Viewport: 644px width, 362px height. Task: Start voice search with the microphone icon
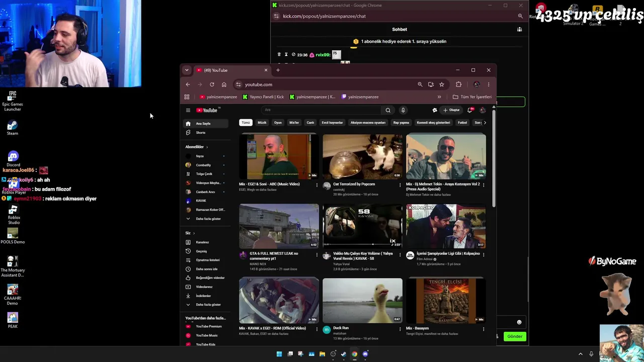(403, 110)
